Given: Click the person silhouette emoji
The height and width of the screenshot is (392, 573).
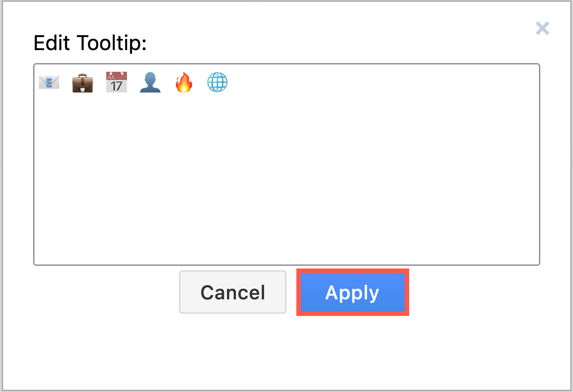Looking at the screenshot, I should tap(150, 82).
